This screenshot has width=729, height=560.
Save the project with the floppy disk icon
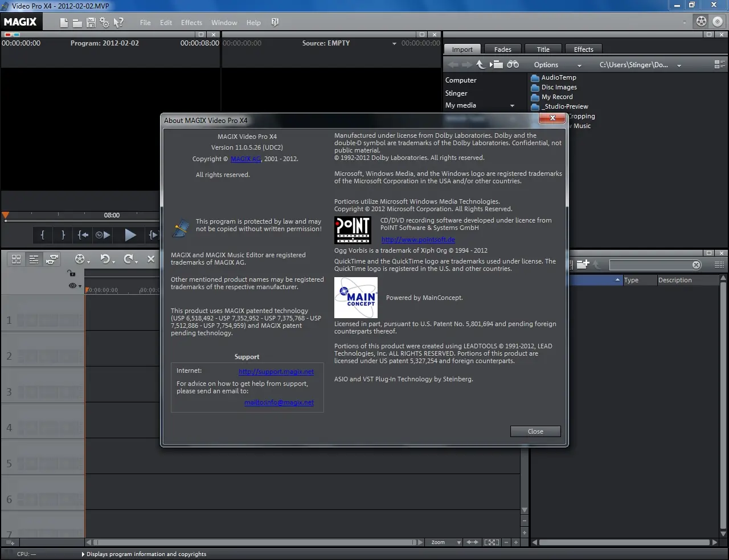(91, 23)
